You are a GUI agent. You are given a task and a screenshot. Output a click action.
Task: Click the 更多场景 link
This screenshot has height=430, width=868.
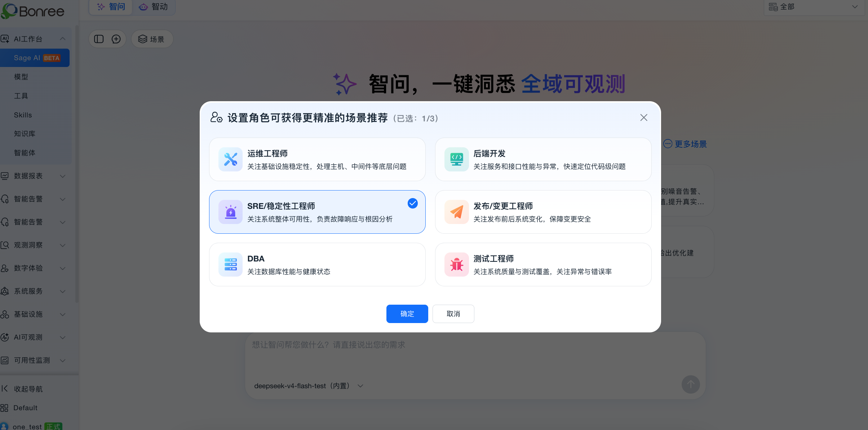pos(685,144)
